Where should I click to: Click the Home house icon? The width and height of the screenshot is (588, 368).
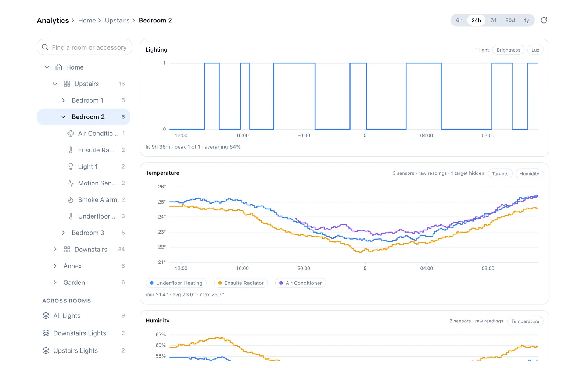click(59, 67)
